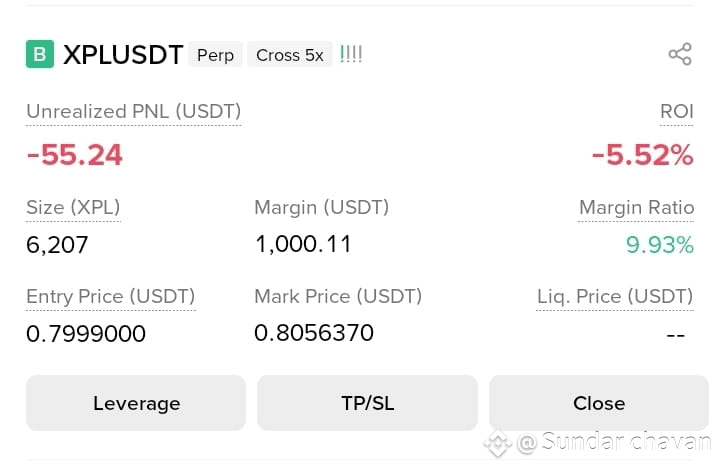Tap the -55.24 unrealized PNL value
Viewport: 720px width, 469px height.
pos(75,155)
